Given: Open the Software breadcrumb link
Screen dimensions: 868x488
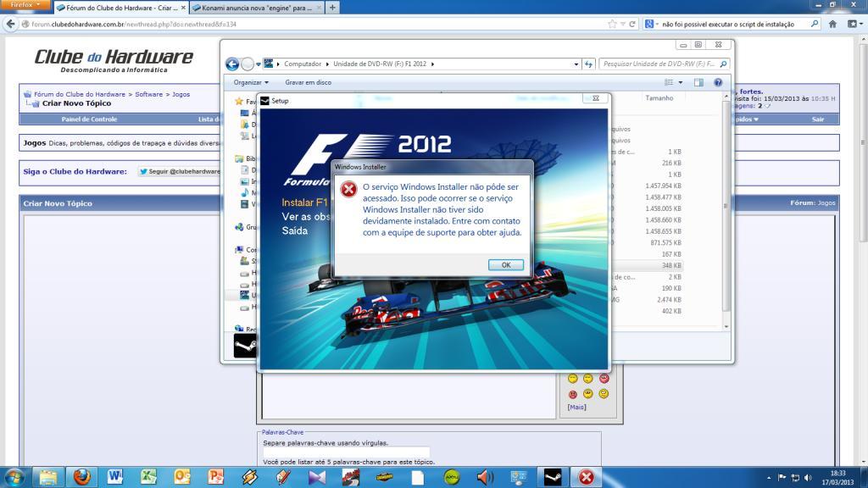Looking at the screenshot, I should coord(149,95).
